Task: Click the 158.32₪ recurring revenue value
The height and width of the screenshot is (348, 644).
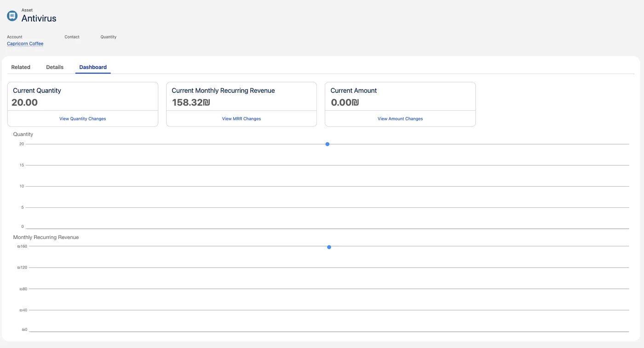Action: pyautogui.click(x=191, y=103)
